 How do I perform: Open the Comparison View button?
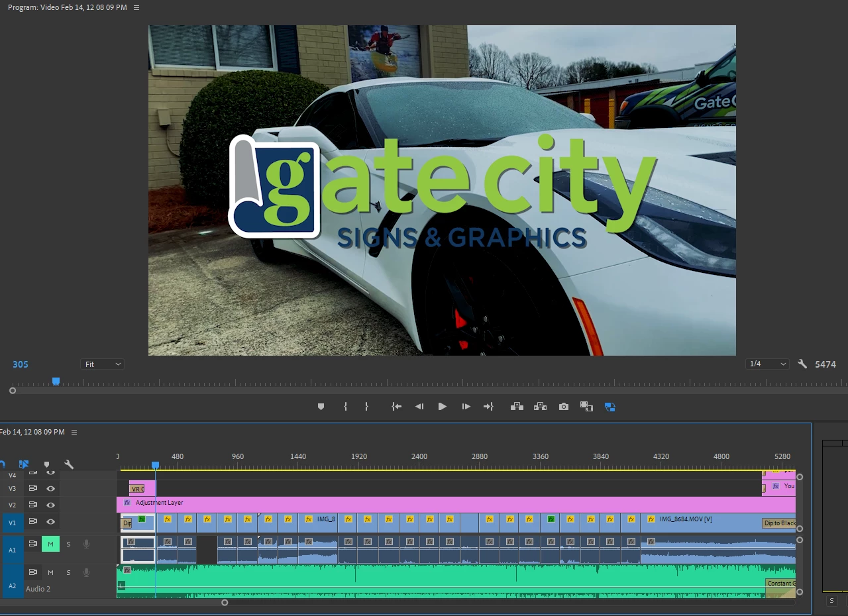point(586,407)
